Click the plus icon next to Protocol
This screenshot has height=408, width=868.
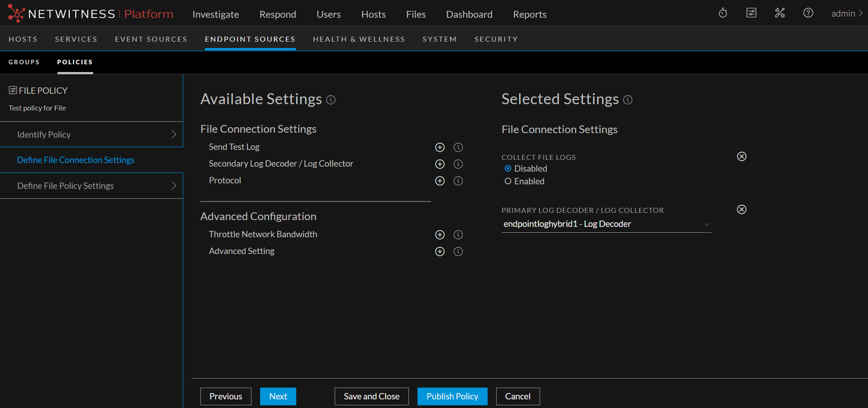pos(440,181)
